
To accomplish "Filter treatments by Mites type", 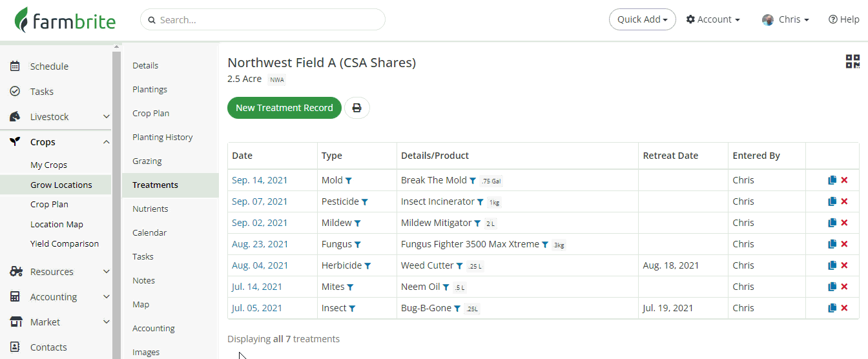I will click(350, 287).
